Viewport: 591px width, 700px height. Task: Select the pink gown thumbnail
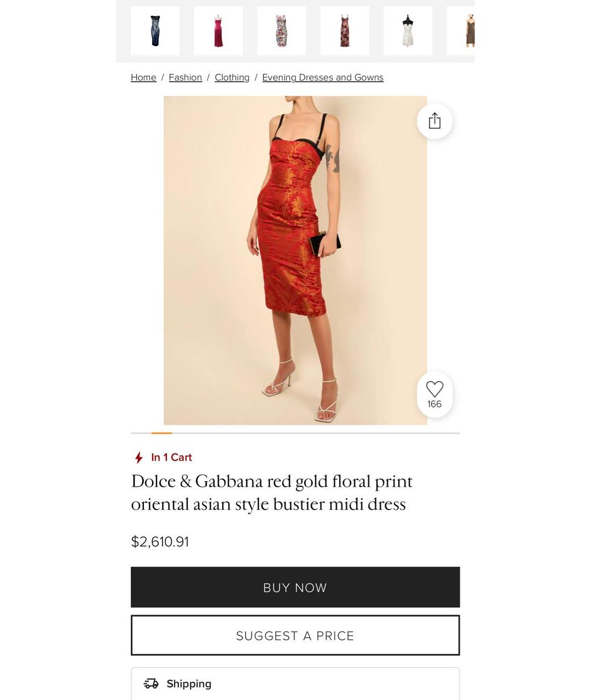(x=218, y=31)
